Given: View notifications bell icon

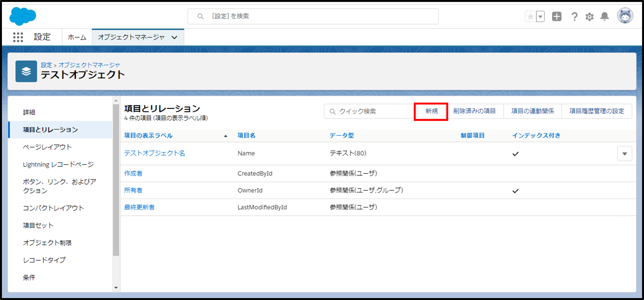Looking at the screenshot, I should [604, 17].
